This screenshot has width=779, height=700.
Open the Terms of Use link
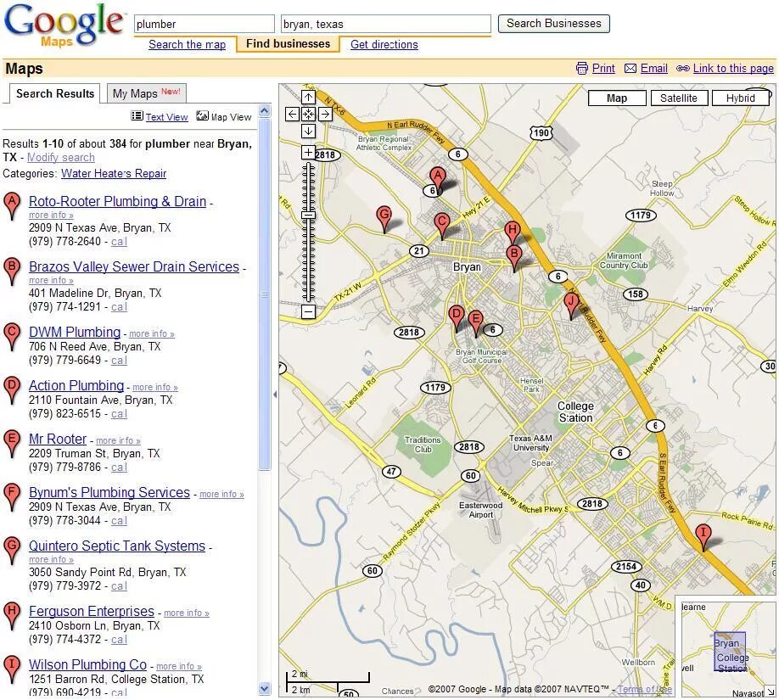tap(645, 689)
